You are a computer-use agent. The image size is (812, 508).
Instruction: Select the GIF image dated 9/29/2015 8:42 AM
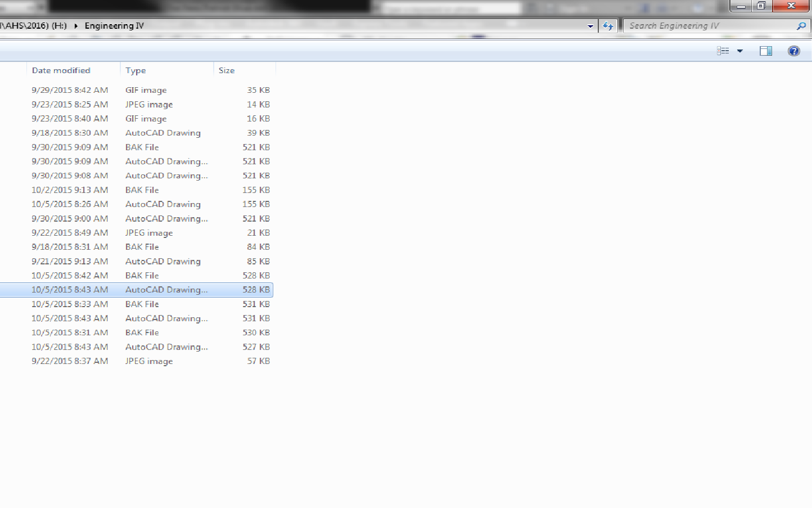coord(136,90)
